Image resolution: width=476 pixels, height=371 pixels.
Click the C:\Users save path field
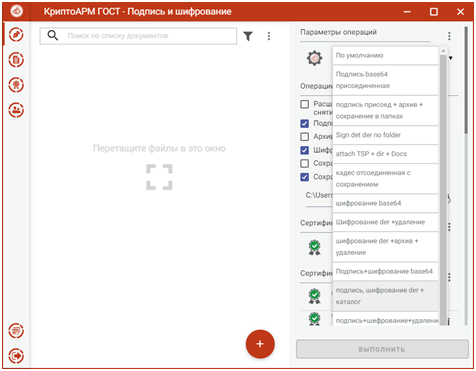click(x=319, y=196)
